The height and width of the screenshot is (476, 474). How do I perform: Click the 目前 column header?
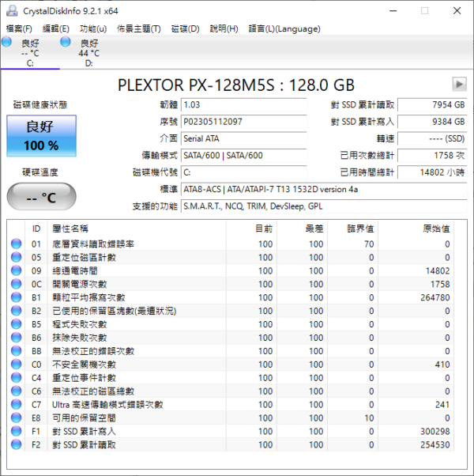coord(251,229)
